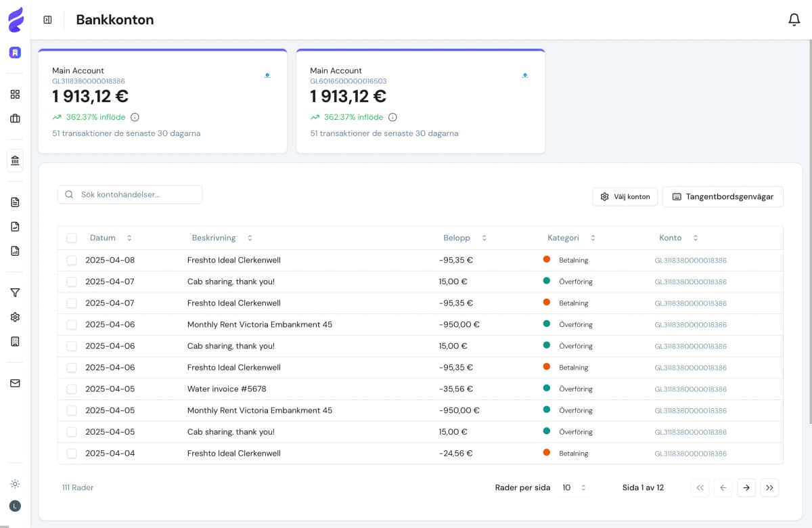Toggle the select-all checkbox in the table header
The image size is (812, 528).
click(72, 238)
